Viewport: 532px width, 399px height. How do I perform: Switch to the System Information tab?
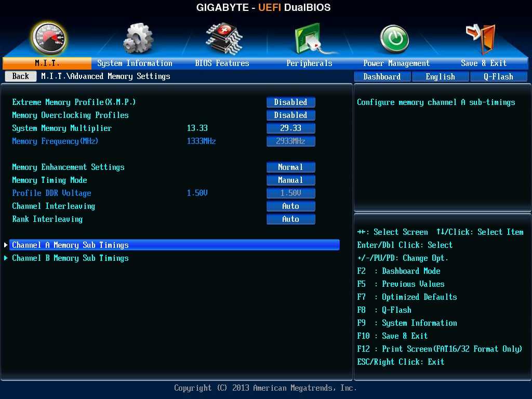(x=135, y=63)
